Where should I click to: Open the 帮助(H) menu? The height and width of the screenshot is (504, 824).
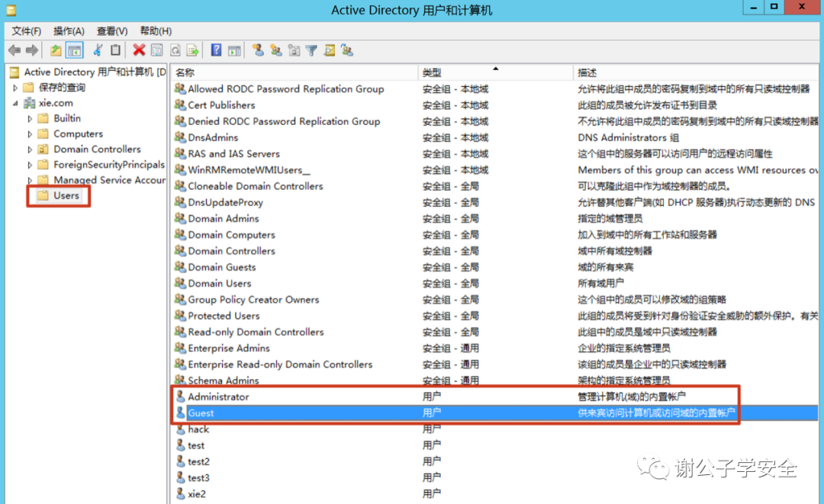click(x=156, y=31)
